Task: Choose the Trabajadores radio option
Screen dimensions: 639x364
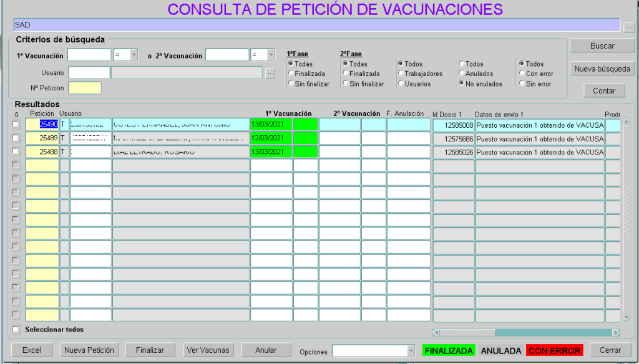Action: coord(400,74)
